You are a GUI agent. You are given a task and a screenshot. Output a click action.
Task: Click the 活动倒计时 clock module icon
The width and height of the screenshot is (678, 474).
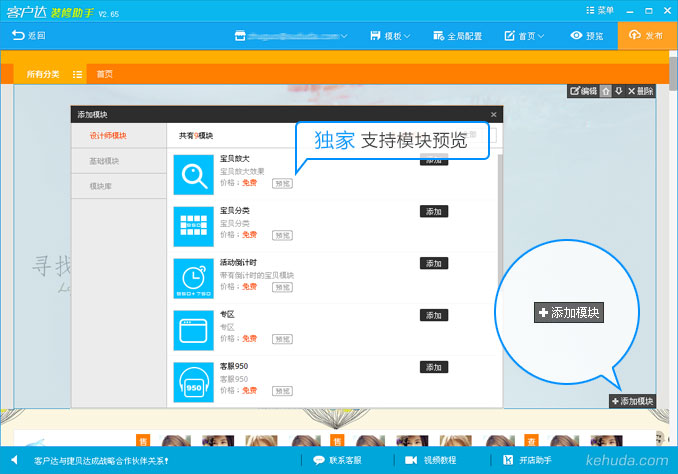194,277
